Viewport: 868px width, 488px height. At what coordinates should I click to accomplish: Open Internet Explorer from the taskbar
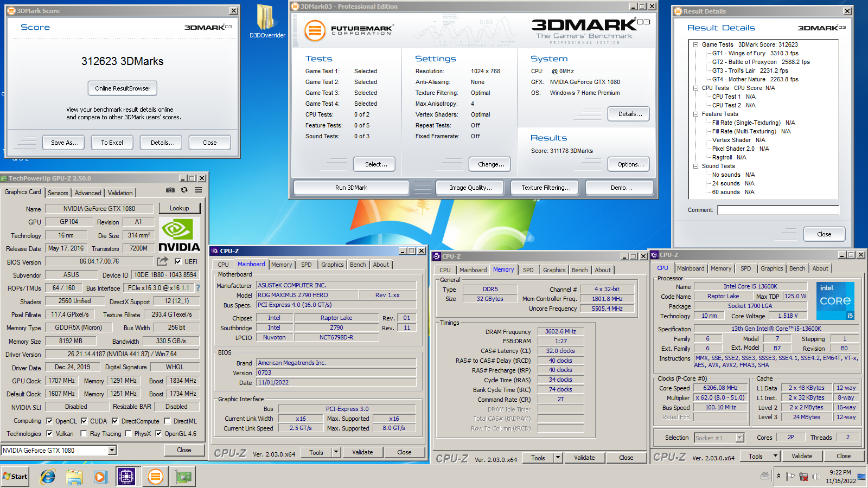click(48, 477)
